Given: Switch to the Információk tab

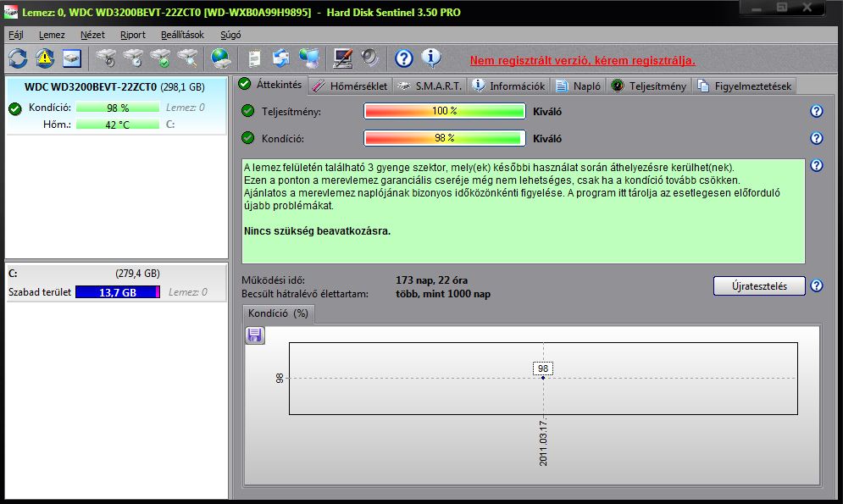Looking at the screenshot, I should 509,86.
